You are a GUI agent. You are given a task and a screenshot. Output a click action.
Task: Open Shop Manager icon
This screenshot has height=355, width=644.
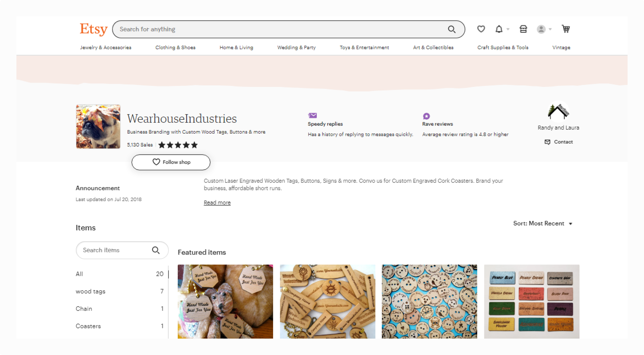(x=523, y=29)
